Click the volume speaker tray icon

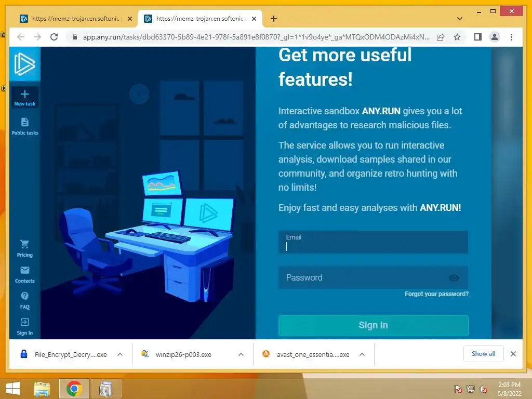click(483, 389)
